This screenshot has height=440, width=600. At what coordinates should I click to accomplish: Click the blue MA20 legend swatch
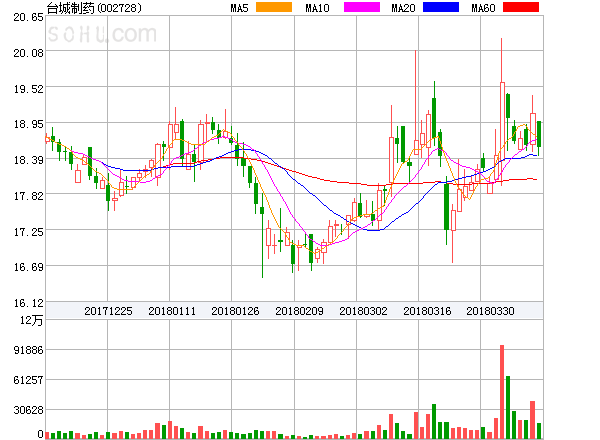pyautogui.click(x=441, y=7)
